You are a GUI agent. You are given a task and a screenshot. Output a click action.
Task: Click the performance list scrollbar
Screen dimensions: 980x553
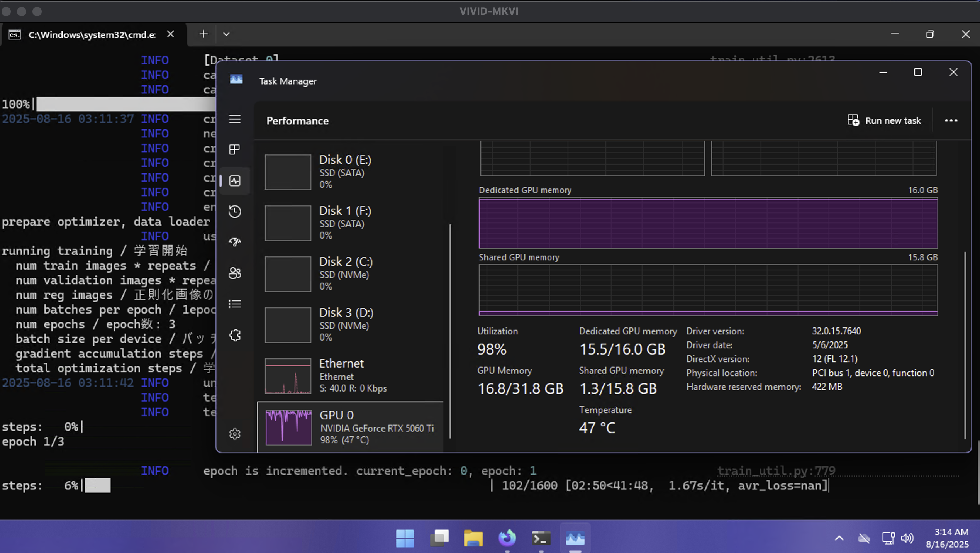click(x=450, y=331)
